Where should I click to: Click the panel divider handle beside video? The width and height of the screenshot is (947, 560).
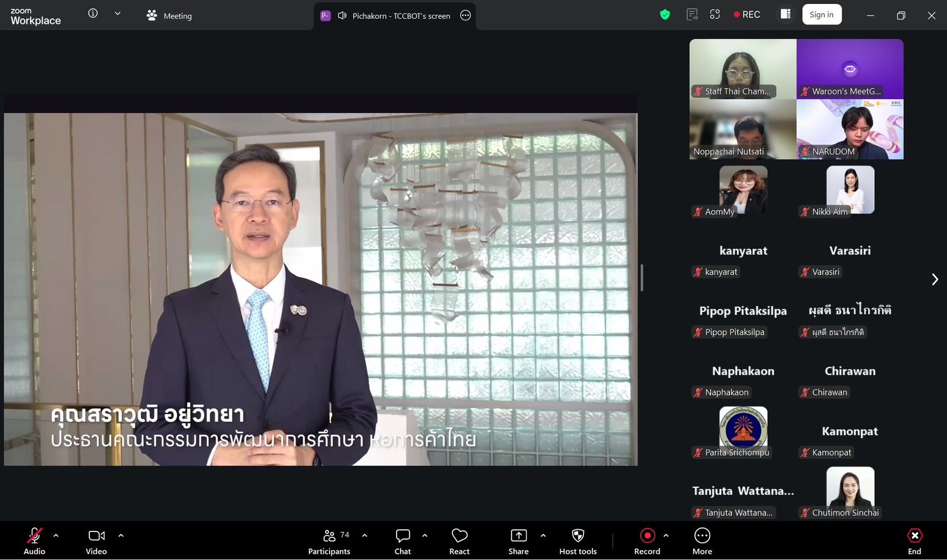tap(642, 278)
